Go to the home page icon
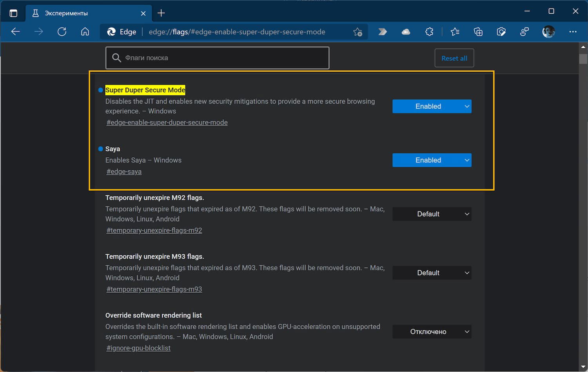Viewport: 588px width, 372px height. [x=85, y=32]
